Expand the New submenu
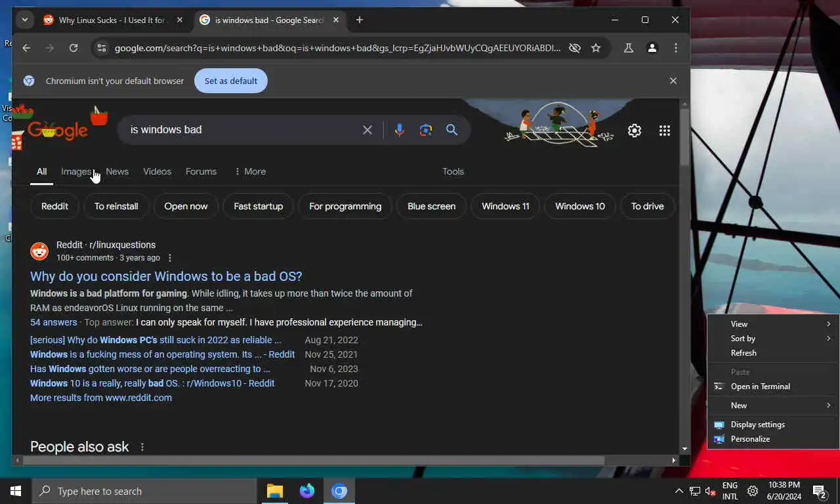Viewport: 840px width, 504px height. click(773, 405)
